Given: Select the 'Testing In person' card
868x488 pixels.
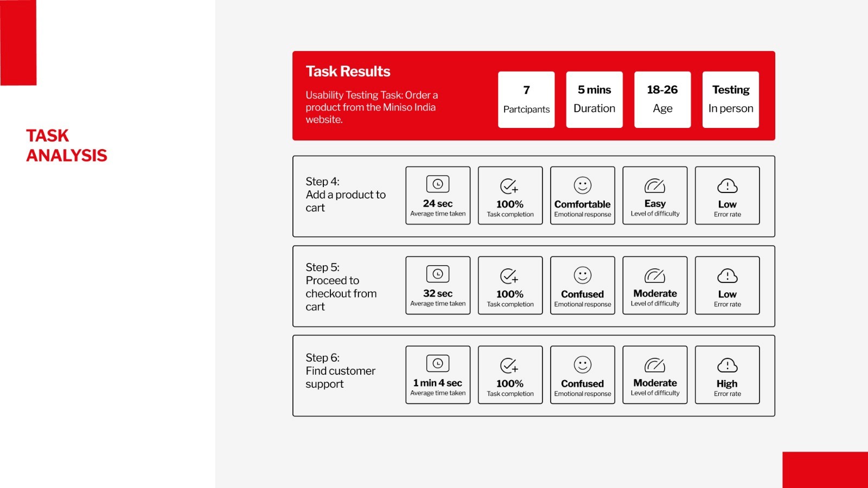Looking at the screenshot, I should click(731, 100).
